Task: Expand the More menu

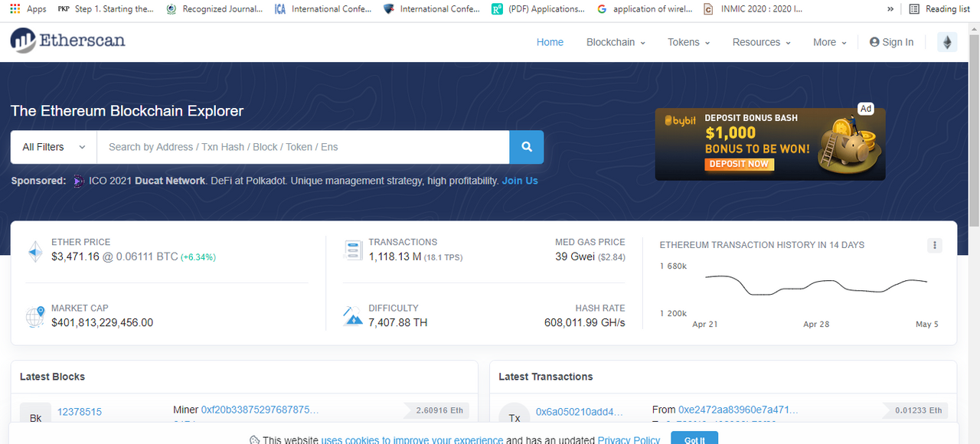Action: (830, 42)
